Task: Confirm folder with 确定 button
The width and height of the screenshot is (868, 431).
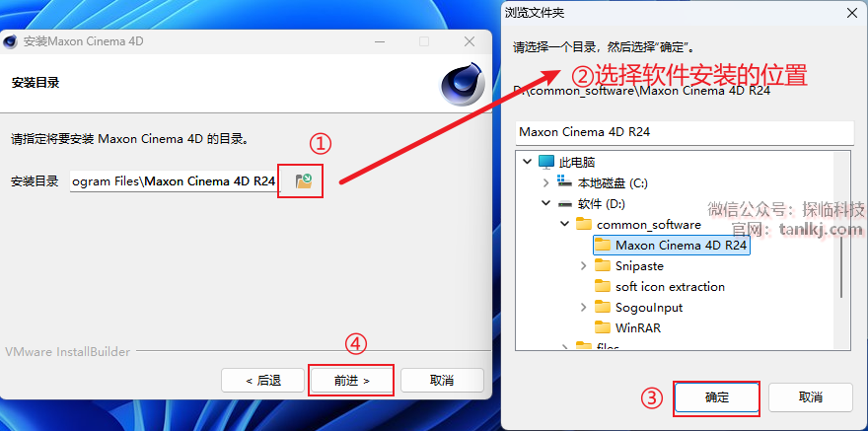Action: click(x=717, y=397)
